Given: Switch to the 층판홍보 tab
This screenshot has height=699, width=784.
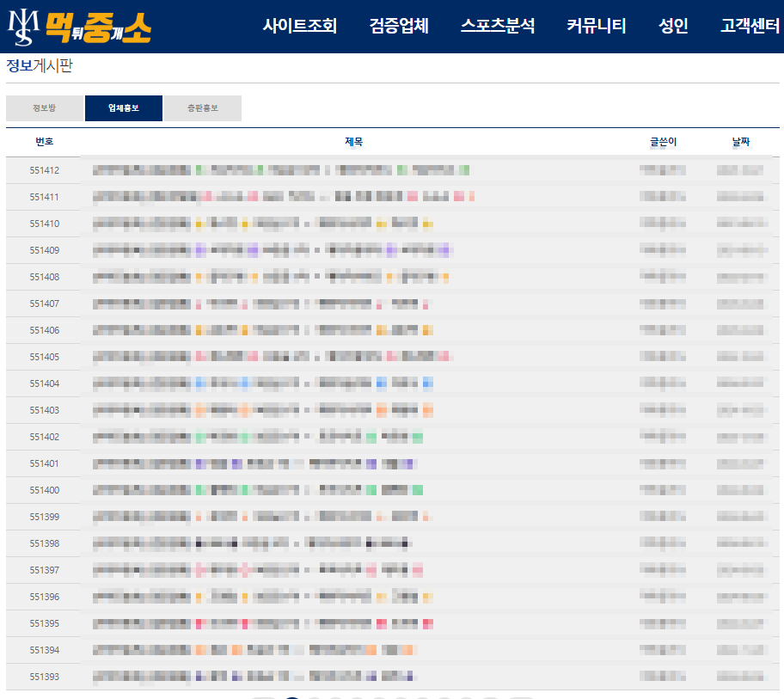Looking at the screenshot, I should click(203, 108).
